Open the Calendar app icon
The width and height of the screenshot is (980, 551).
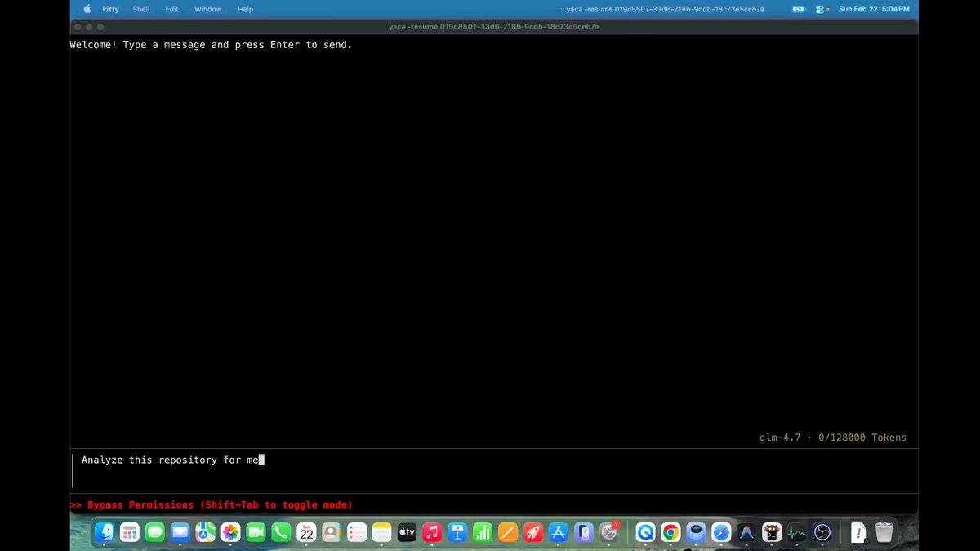306,533
